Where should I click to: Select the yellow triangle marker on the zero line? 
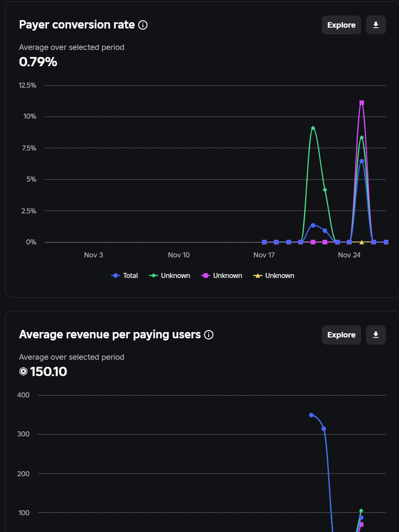point(362,242)
